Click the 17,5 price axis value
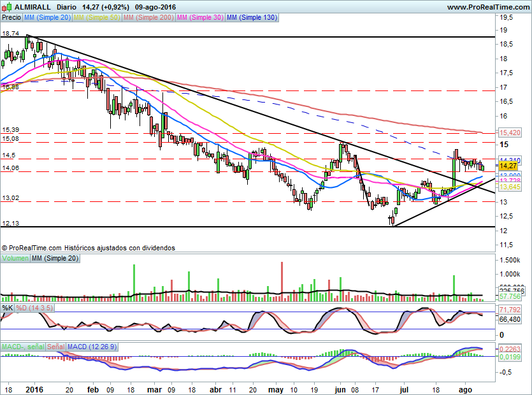Viewport: 532px width, 395px height. tap(507, 73)
